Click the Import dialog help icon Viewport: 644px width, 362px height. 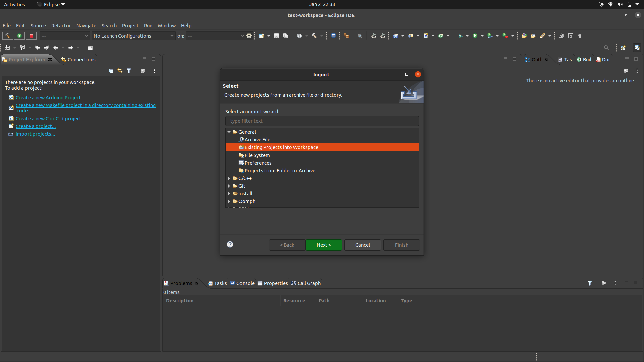coord(230,244)
